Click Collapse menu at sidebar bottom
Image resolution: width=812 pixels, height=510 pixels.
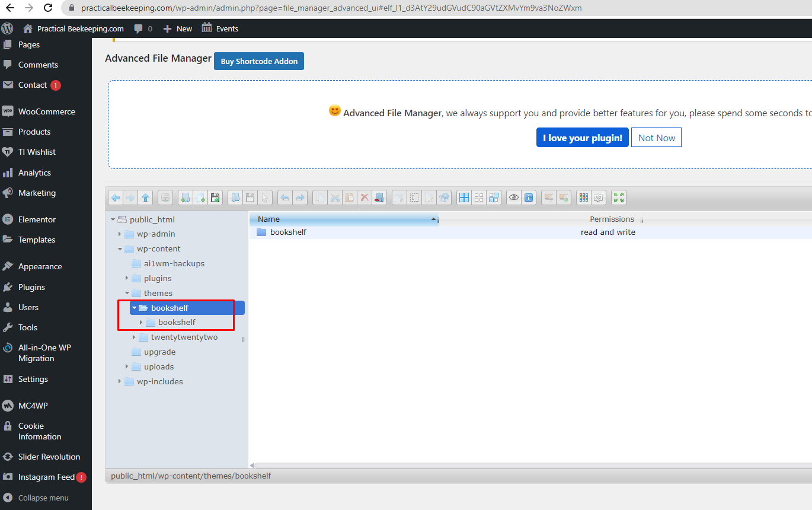pos(46,498)
